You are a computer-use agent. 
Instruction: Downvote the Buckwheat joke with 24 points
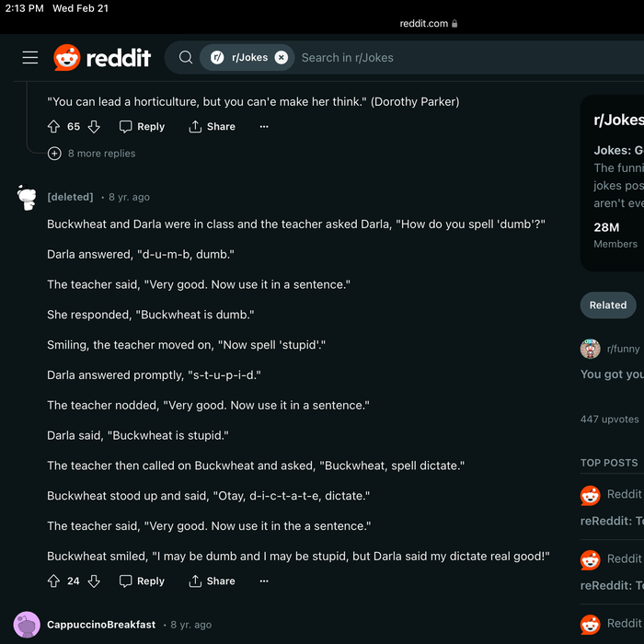coord(94,581)
